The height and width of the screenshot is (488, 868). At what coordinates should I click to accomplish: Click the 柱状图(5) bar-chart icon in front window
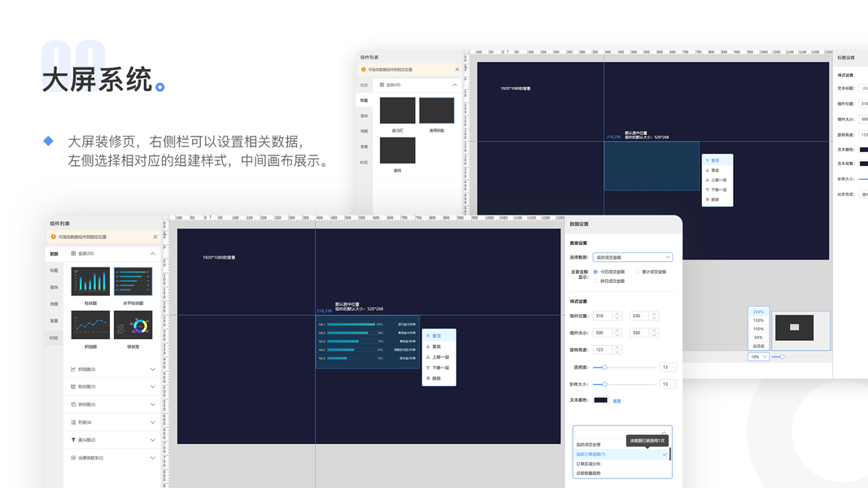pyautogui.click(x=73, y=387)
